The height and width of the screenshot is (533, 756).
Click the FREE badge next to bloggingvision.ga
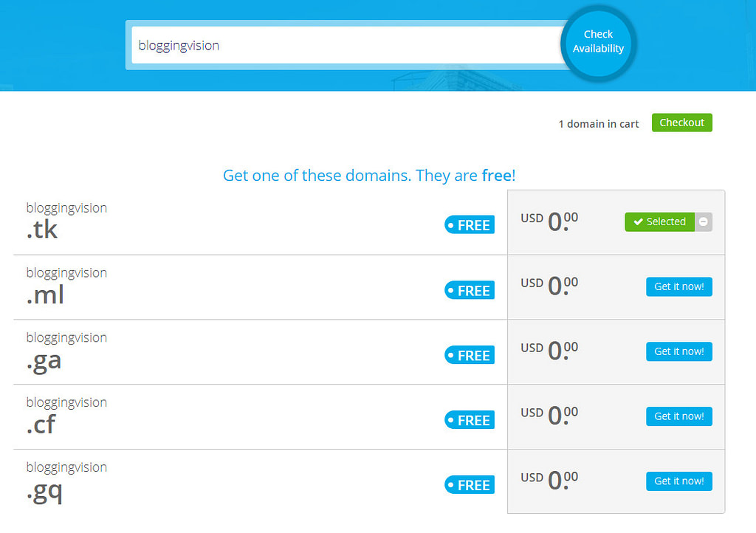point(469,355)
